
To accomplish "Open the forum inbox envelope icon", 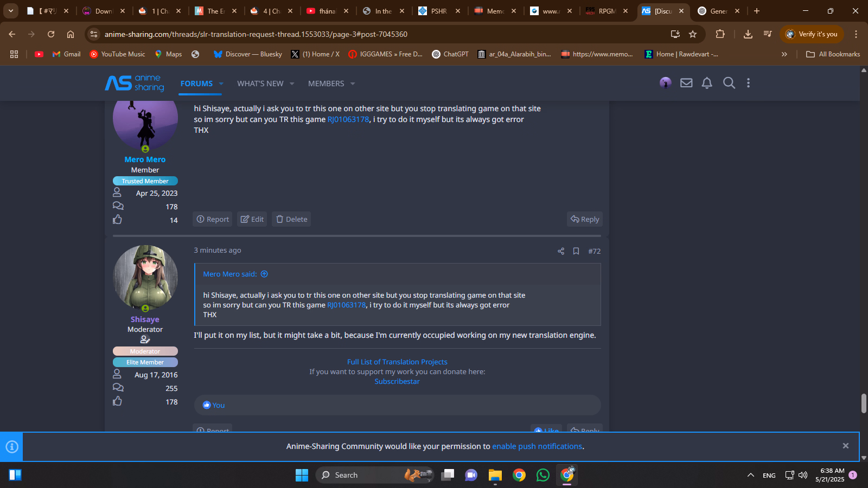I will point(686,83).
